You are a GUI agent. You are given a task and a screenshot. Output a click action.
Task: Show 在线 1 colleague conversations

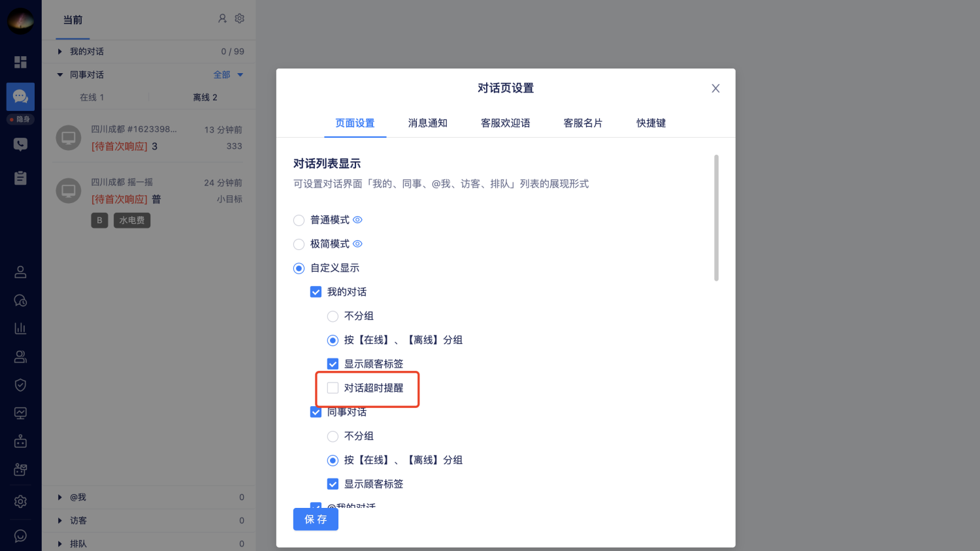92,97
